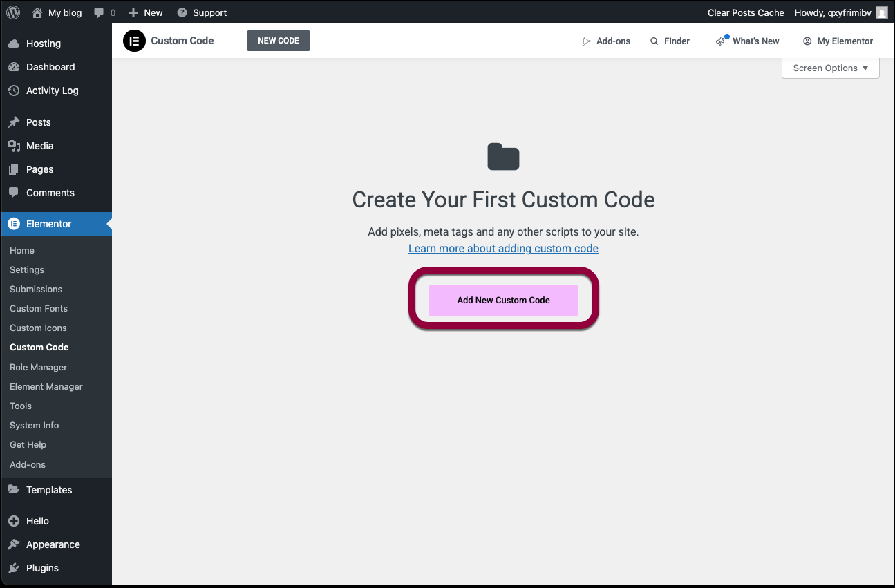Open the Plugins plug icon
The height and width of the screenshot is (588, 895).
pyautogui.click(x=14, y=568)
